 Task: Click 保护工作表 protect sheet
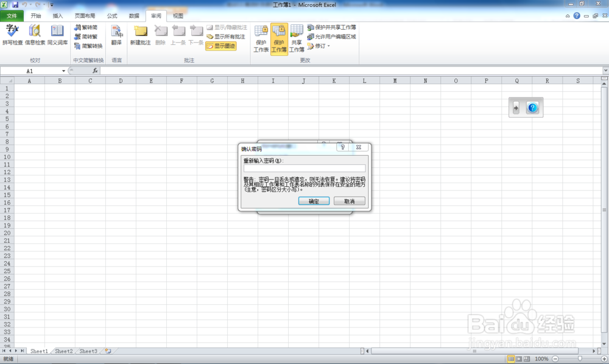(x=261, y=39)
